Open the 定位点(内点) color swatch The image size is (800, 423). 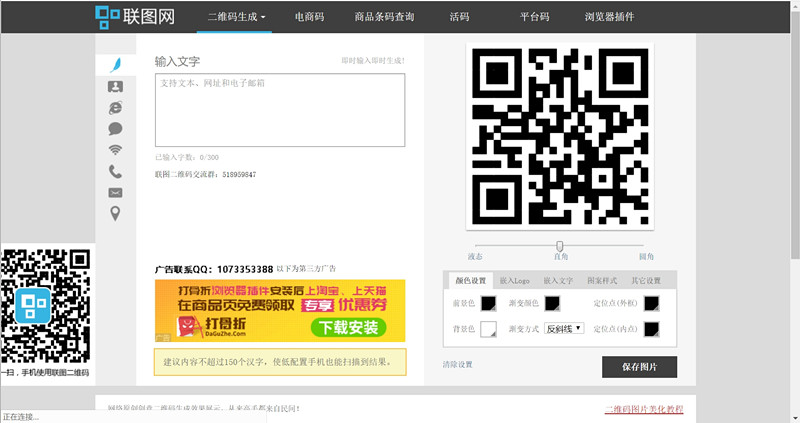(652, 329)
